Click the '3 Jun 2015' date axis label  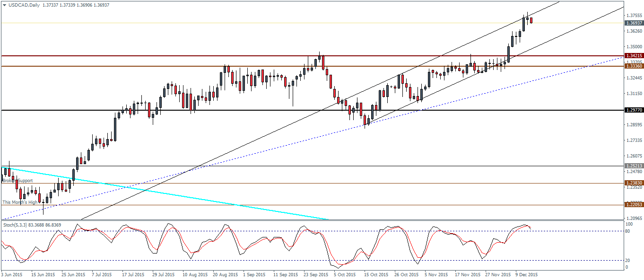(x=12, y=274)
